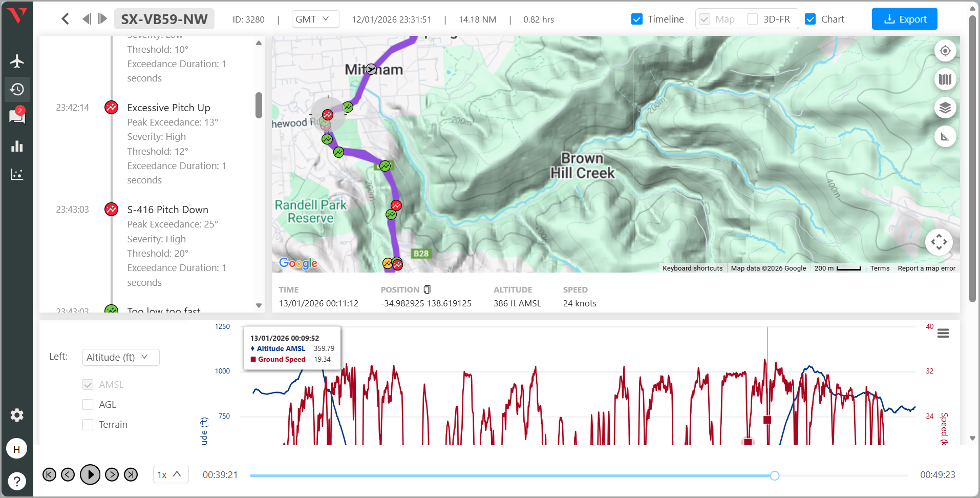The width and height of the screenshot is (980, 498).
Task: Open the 1x playback speed selector
Action: tap(171, 474)
